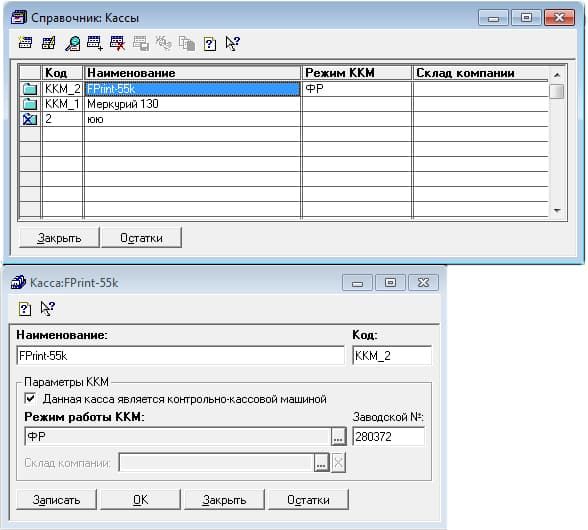Click deletion-marked icon of row with code 2
Screen dimensions: 588x530
30,119
